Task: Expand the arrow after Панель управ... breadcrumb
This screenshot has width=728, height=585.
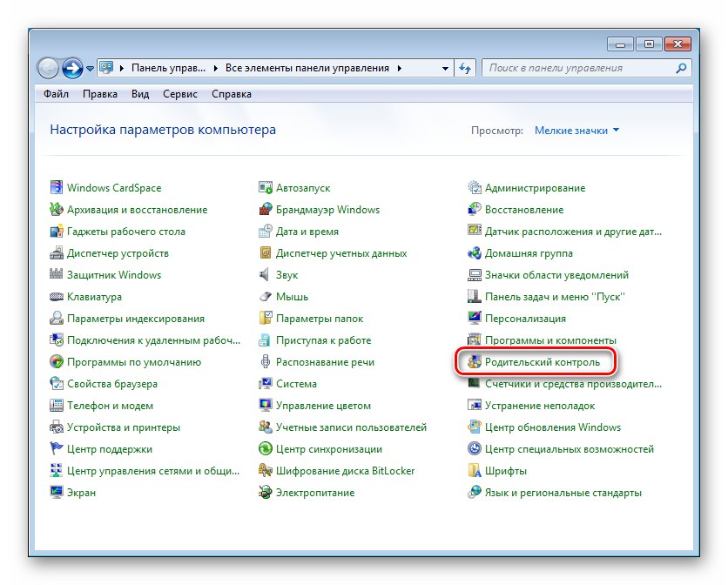Action: pyautogui.click(x=215, y=68)
